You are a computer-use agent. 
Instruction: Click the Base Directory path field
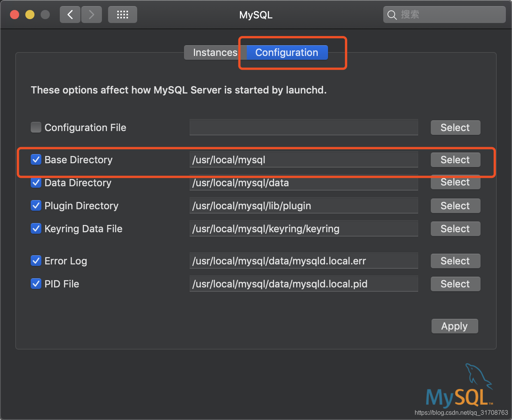click(x=304, y=159)
